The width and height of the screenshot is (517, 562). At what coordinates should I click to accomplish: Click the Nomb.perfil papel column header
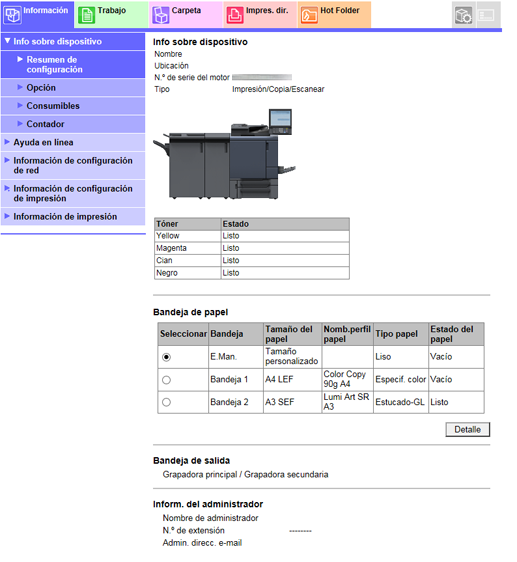[x=347, y=334]
